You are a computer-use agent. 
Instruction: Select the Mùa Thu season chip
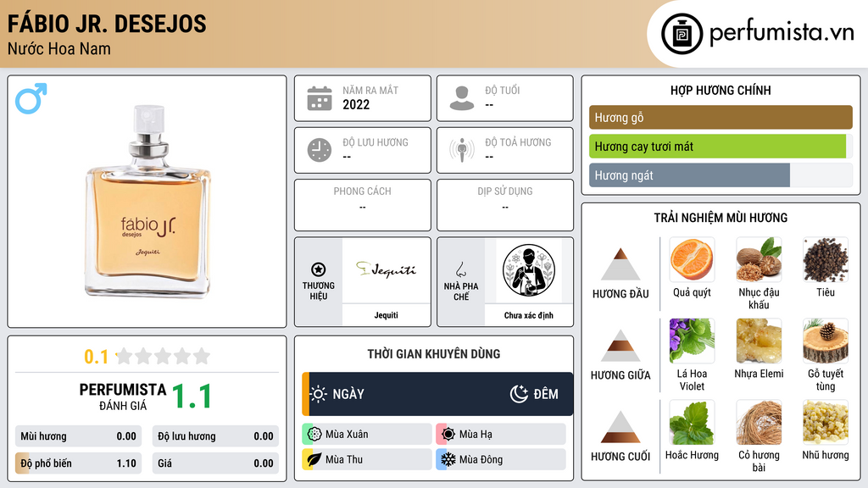pyautogui.click(x=366, y=459)
